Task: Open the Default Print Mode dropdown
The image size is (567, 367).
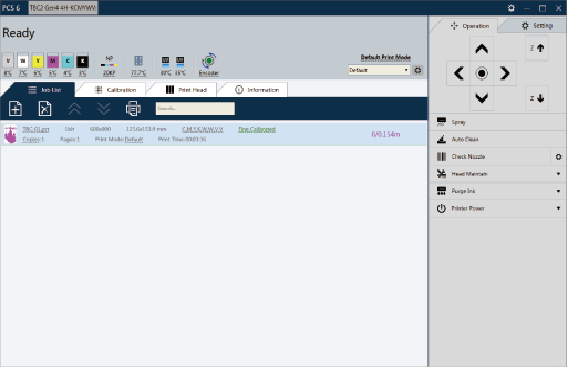Action: tap(379, 70)
